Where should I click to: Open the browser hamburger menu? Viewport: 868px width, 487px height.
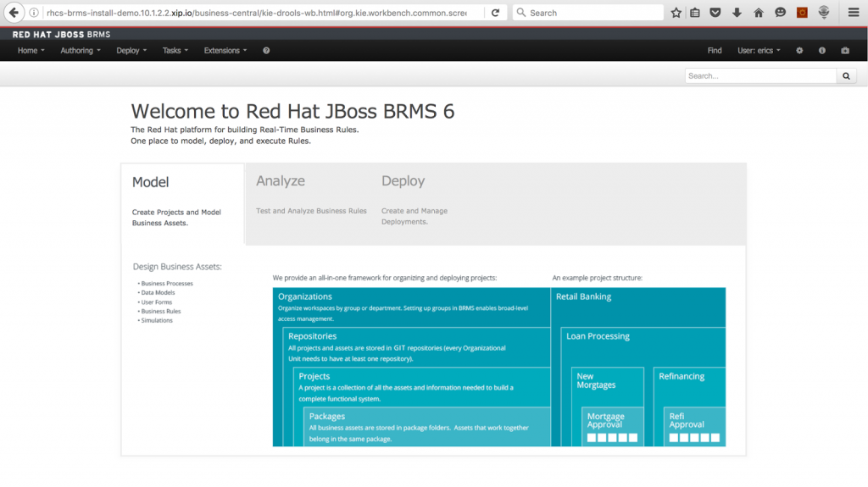(854, 13)
